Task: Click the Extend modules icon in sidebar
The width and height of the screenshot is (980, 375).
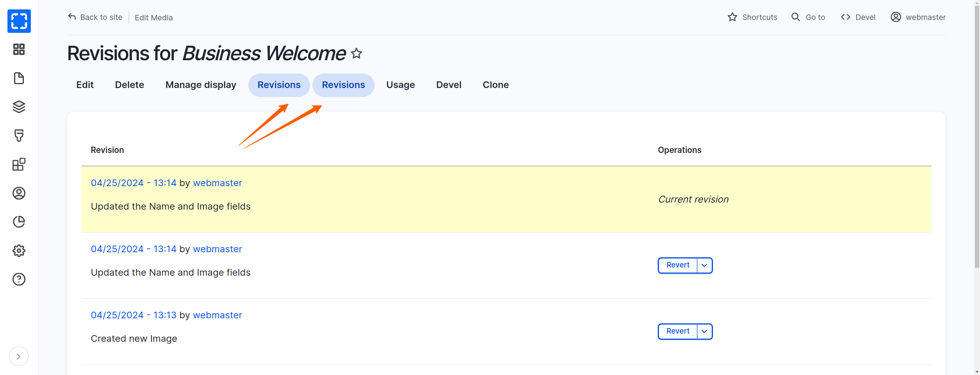Action: point(19,164)
